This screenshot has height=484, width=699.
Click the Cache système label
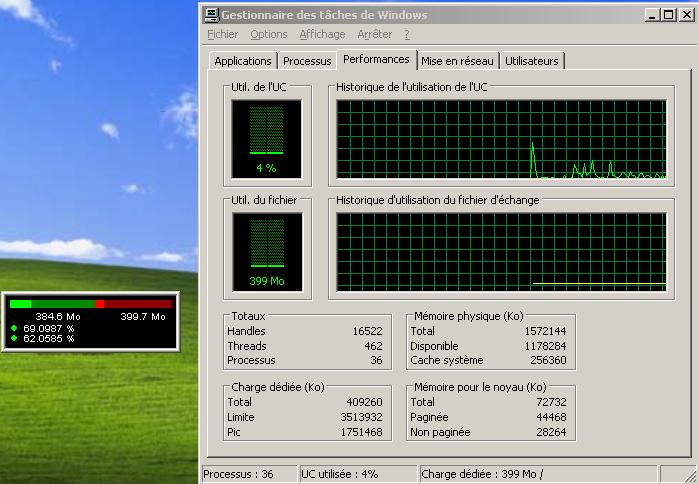click(447, 360)
